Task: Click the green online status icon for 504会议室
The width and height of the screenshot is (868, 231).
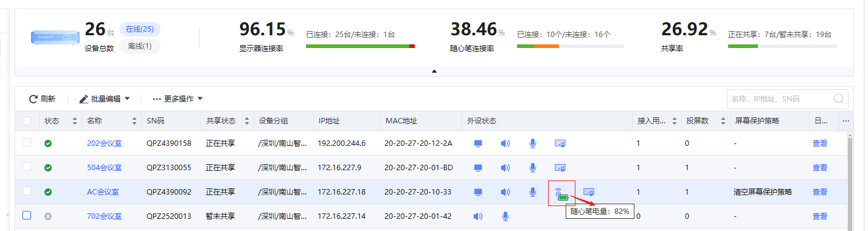Action: (x=48, y=168)
